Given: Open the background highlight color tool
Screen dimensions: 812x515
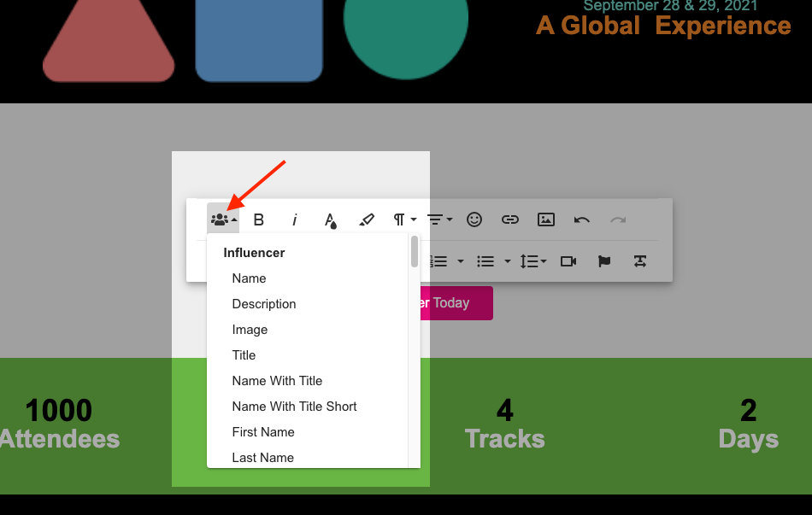Looking at the screenshot, I should pyautogui.click(x=367, y=219).
